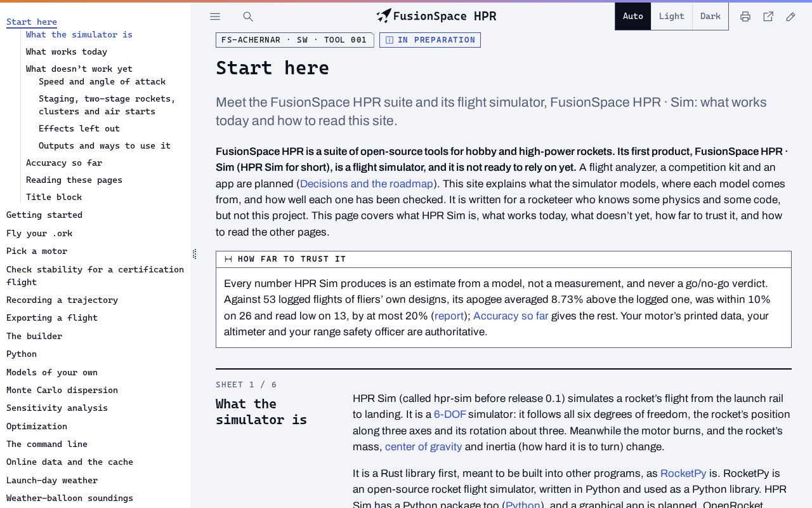Open 'Check stability for a certification flight'

pos(95,276)
